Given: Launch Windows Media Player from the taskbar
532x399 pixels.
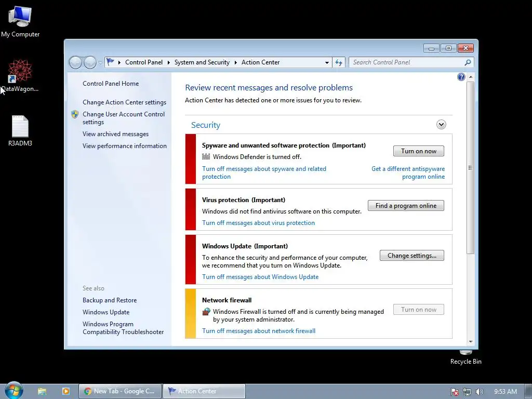Looking at the screenshot, I should [x=66, y=391].
